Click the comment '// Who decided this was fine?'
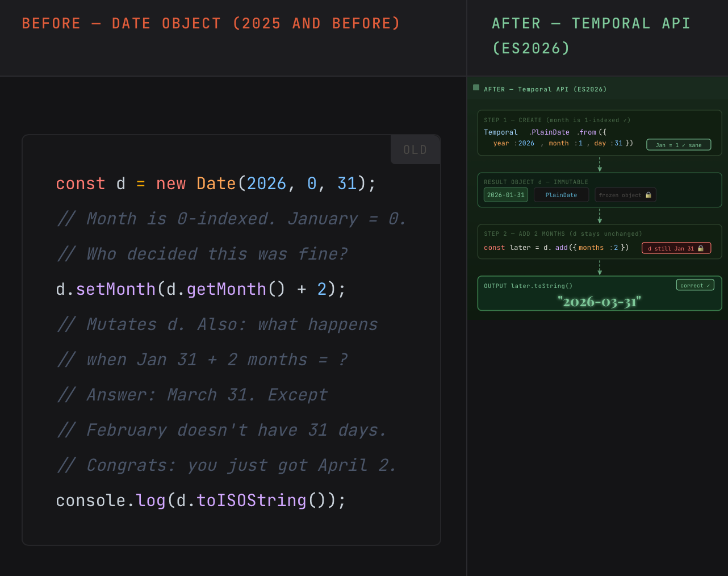 (202, 254)
